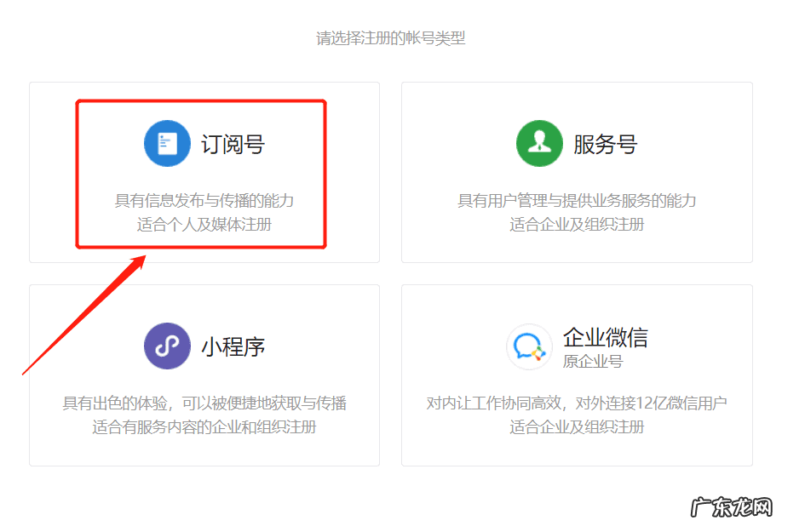Click the 企业微信 description mentioning 12亿微信用户
Screen dimensions: 805x532
(x=575, y=403)
